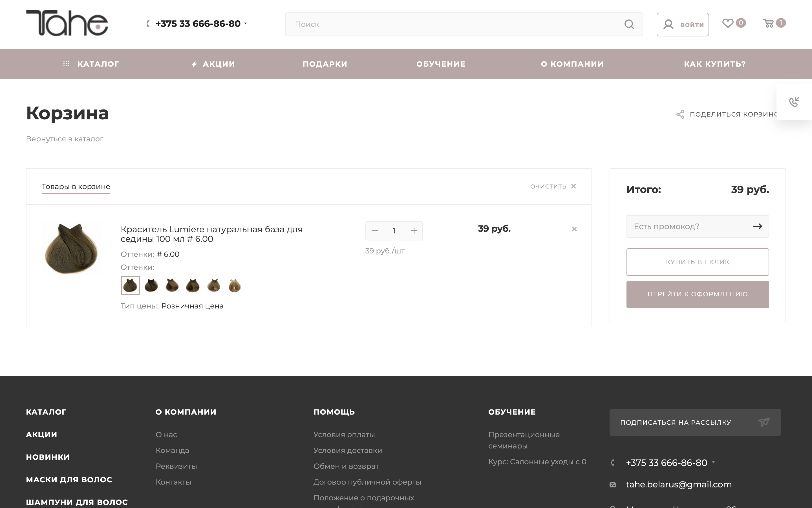The height and width of the screenshot is (508, 812).
Task: Click Поделиться корзиной link
Action: pos(733,114)
